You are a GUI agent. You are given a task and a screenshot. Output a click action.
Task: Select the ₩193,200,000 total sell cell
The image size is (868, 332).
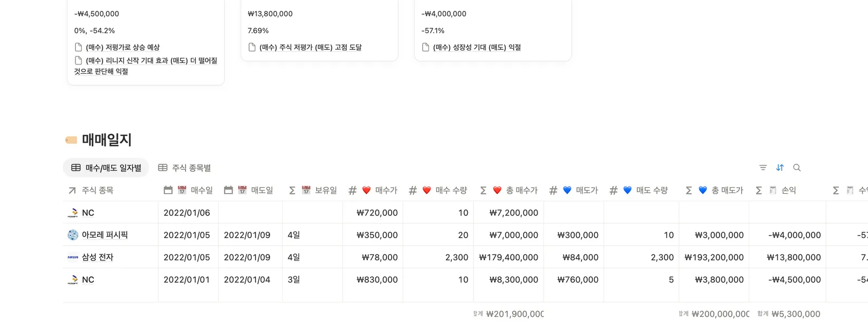[x=714, y=257]
